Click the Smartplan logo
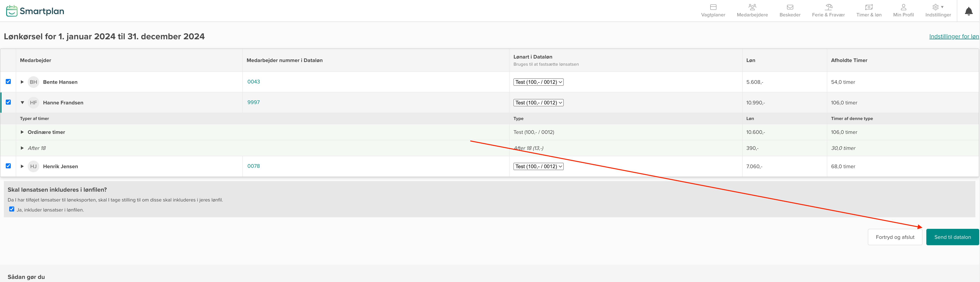Viewport: 980px width, 282px height. point(35,11)
